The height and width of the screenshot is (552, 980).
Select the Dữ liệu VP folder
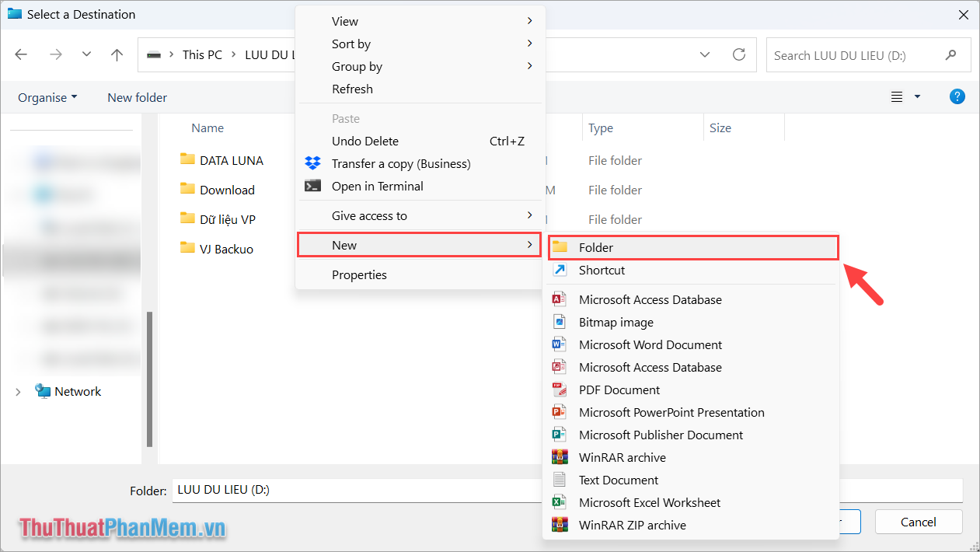[x=228, y=219]
